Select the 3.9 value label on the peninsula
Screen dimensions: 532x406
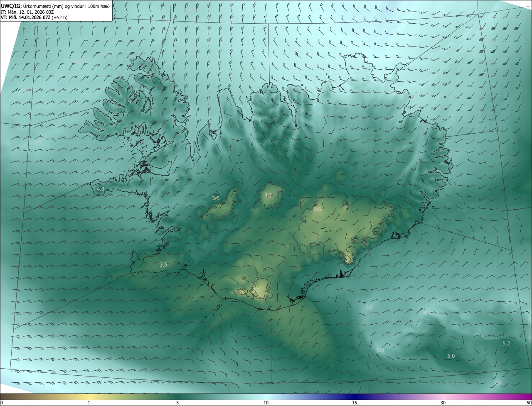click(x=163, y=264)
